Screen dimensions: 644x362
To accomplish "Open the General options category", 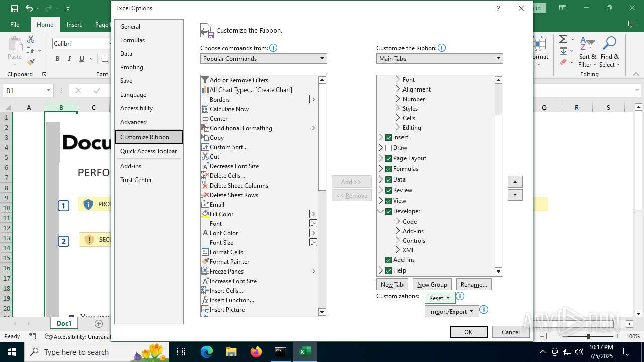I will [x=149, y=26].
